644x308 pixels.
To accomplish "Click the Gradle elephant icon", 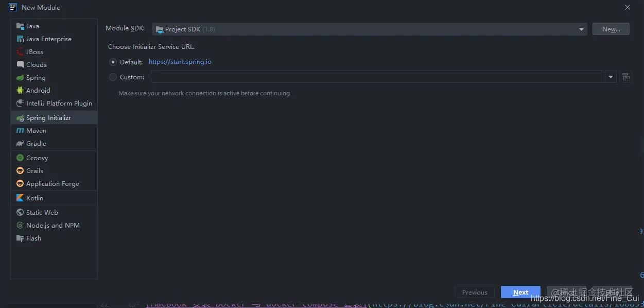I will tap(20, 144).
